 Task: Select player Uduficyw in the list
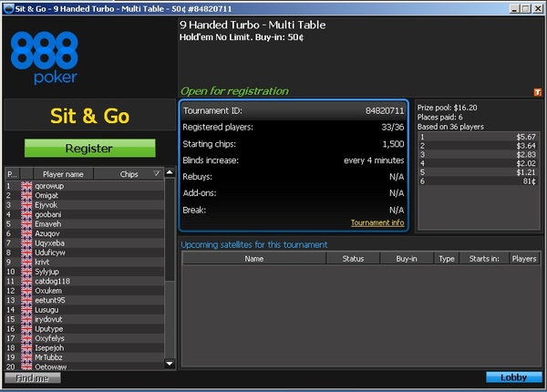[85, 253]
